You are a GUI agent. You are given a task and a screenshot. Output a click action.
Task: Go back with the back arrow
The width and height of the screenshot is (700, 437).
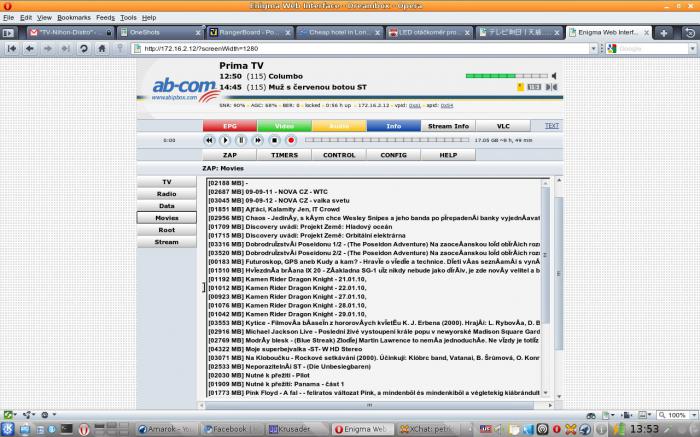pos(30,48)
